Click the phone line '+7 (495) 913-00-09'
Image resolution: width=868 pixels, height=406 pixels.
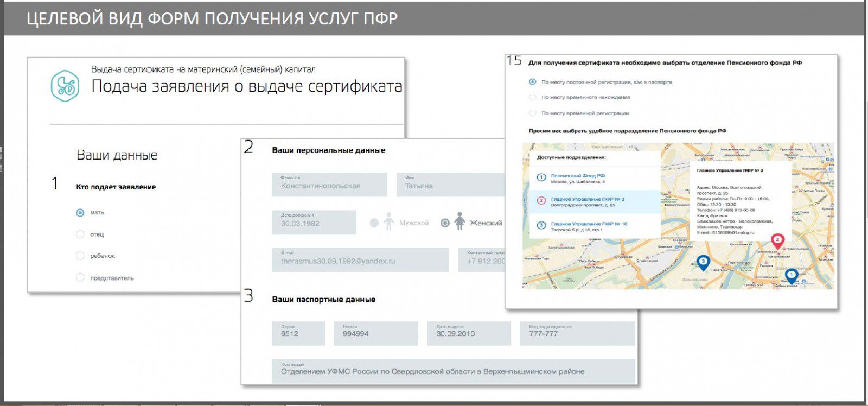pyautogui.click(x=725, y=210)
